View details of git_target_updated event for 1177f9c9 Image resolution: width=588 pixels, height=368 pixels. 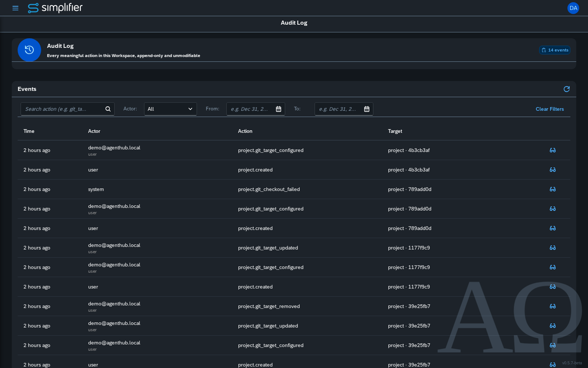coord(553,248)
